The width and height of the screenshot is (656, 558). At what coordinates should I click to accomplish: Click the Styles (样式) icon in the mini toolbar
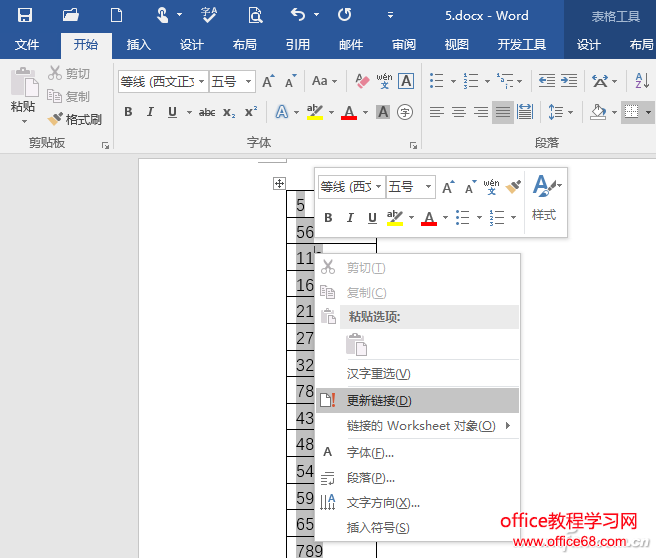tap(544, 199)
